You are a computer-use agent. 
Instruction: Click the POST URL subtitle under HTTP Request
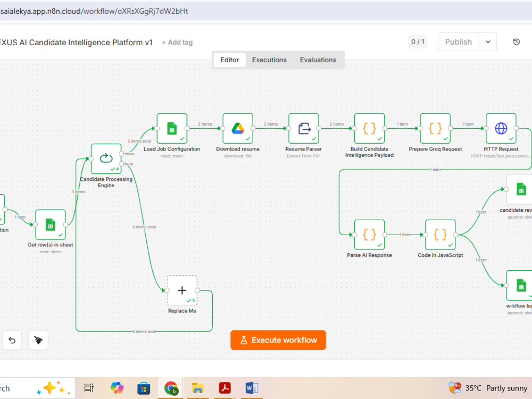[x=500, y=156]
